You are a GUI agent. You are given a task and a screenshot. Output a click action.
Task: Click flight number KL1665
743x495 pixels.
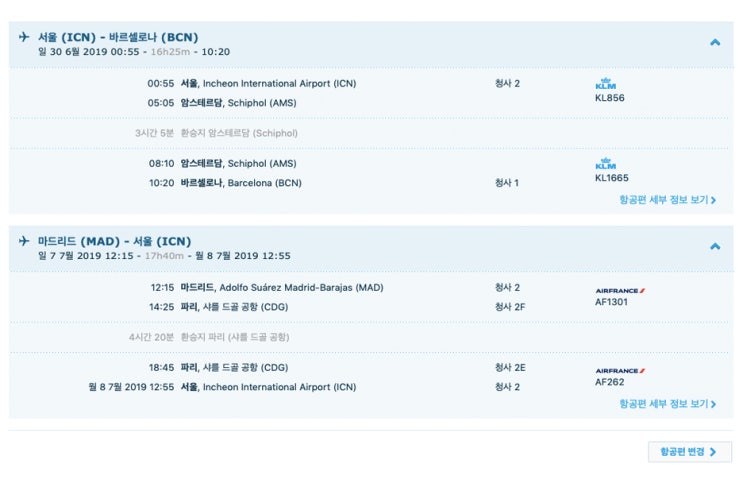point(612,178)
